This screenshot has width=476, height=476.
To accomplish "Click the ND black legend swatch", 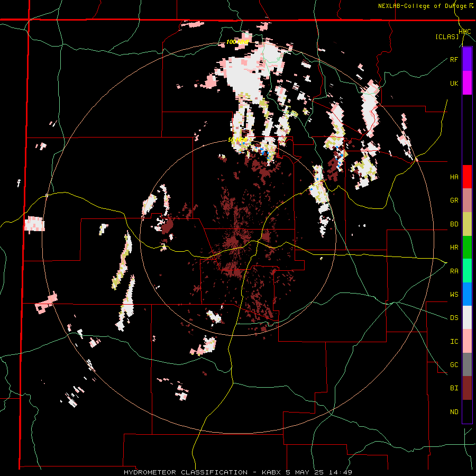I will [467, 411].
